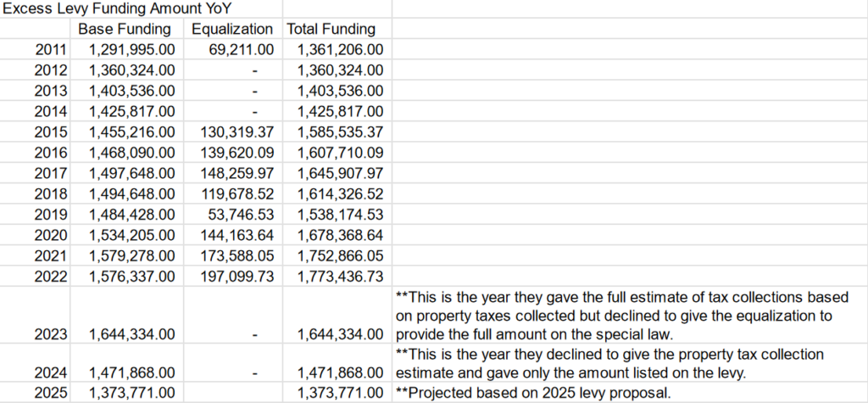Select total funding value 1,373,771.00
The height and width of the screenshot is (403, 868).
click(x=341, y=394)
